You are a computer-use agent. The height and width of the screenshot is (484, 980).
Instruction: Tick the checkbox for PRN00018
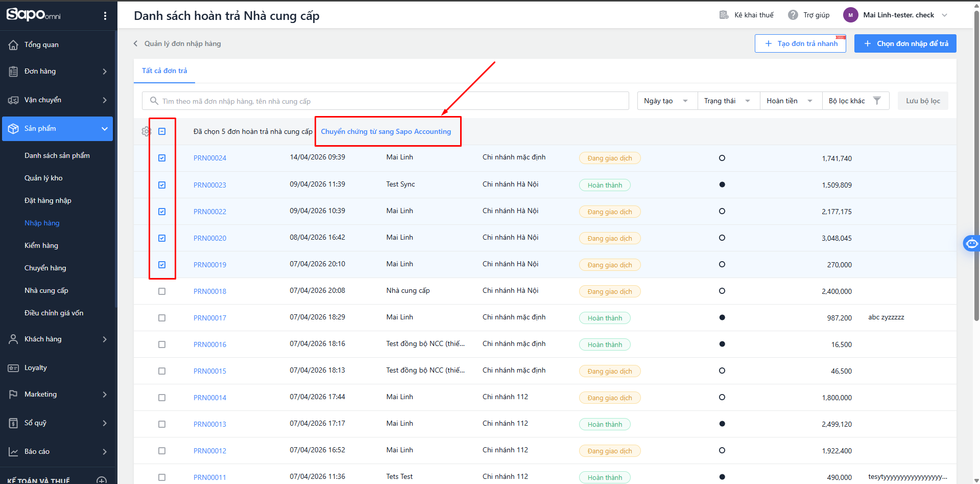[x=162, y=291]
